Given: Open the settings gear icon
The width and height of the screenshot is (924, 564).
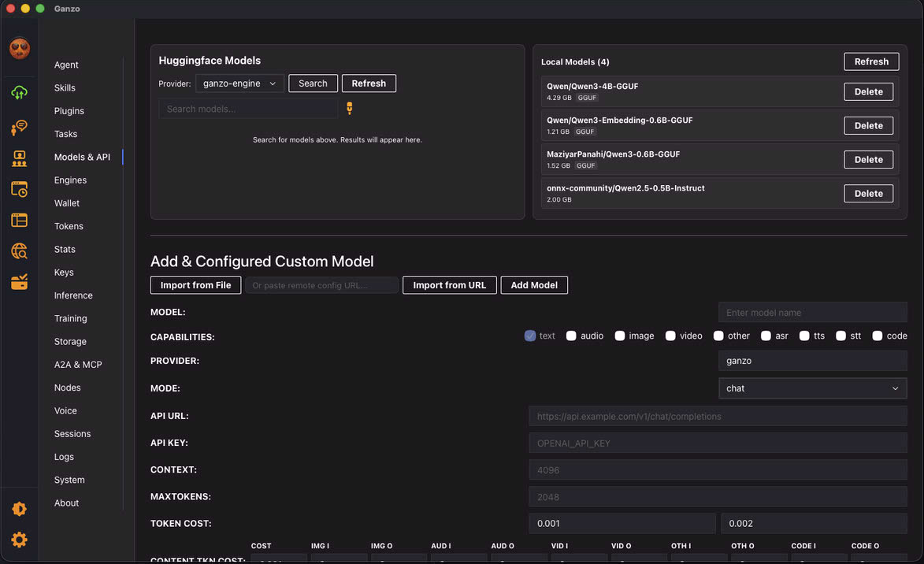Looking at the screenshot, I should pyautogui.click(x=20, y=540).
